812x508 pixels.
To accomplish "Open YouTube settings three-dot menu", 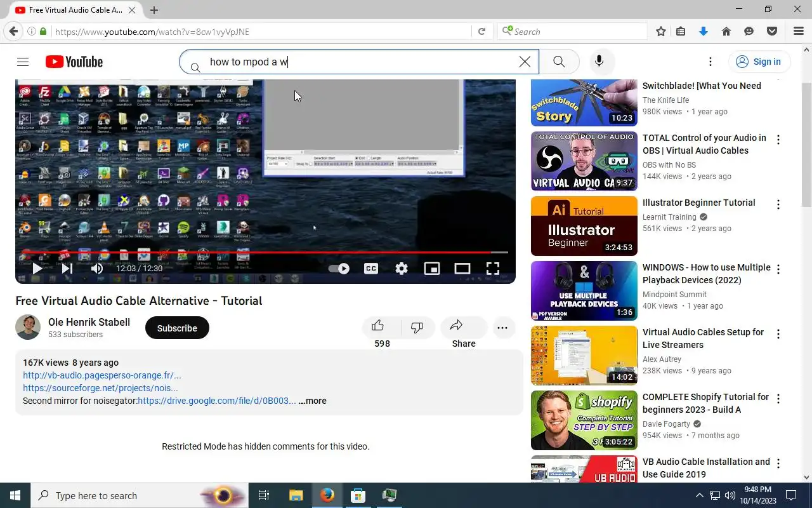I will (710, 62).
